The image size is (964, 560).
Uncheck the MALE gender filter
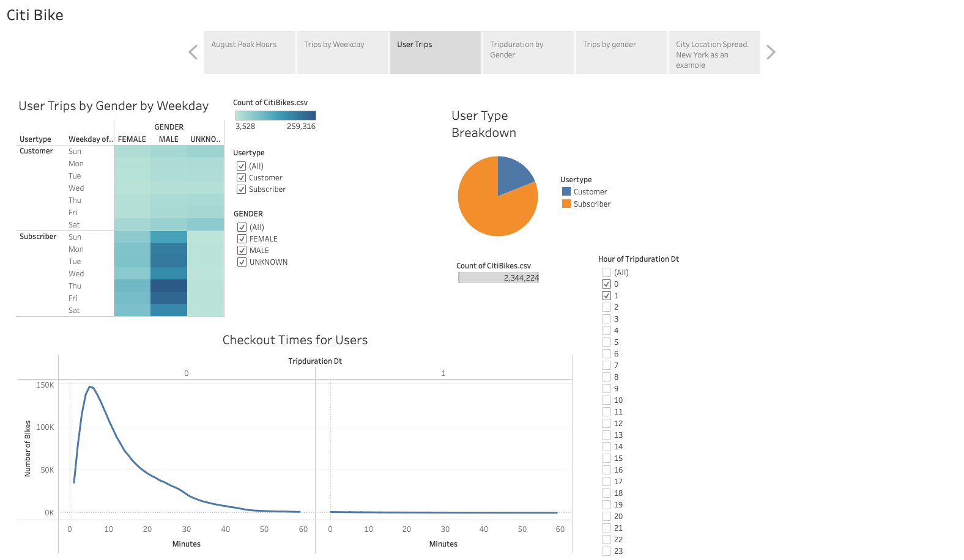(242, 251)
